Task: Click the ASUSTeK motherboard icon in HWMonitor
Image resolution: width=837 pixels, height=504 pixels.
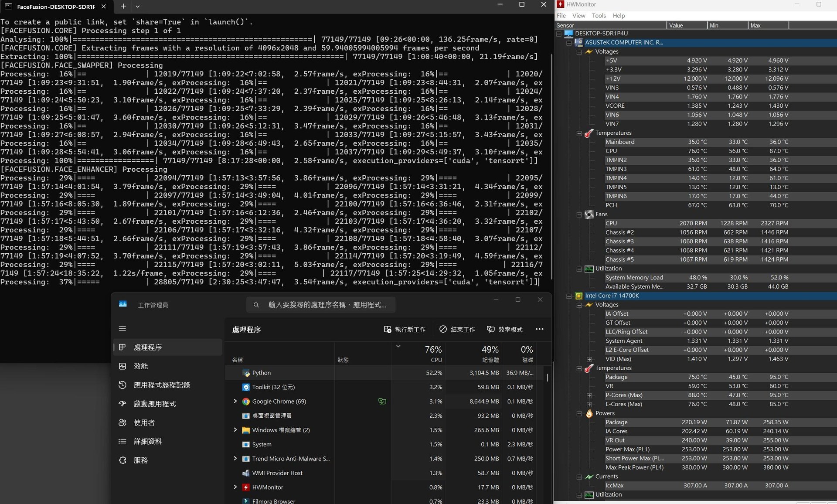Action: [x=579, y=42]
